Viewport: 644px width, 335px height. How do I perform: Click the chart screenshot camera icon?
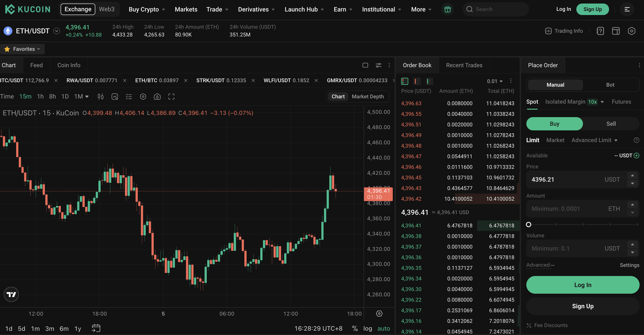[157, 96]
